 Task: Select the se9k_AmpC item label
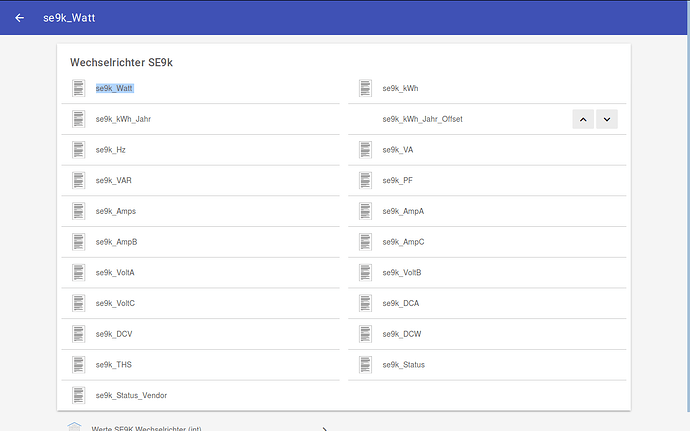coord(404,242)
